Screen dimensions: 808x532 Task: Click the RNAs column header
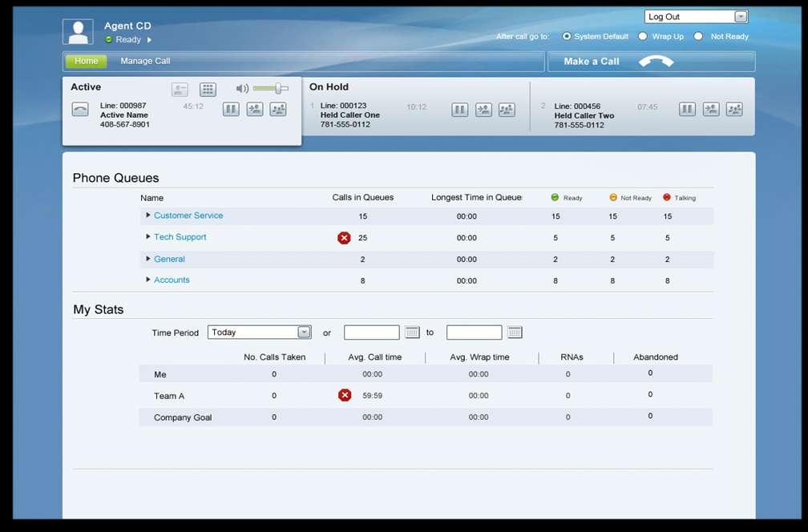(572, 357)
